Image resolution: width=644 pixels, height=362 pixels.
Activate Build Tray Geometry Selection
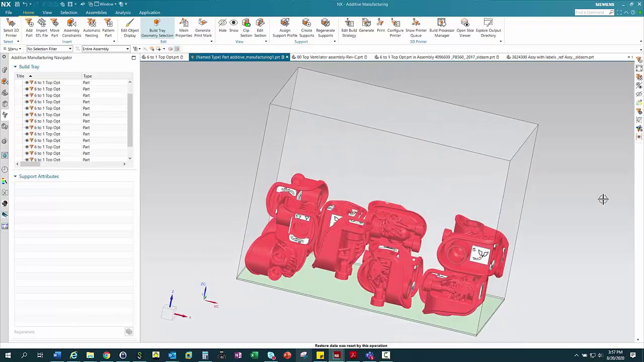(157, 28)
